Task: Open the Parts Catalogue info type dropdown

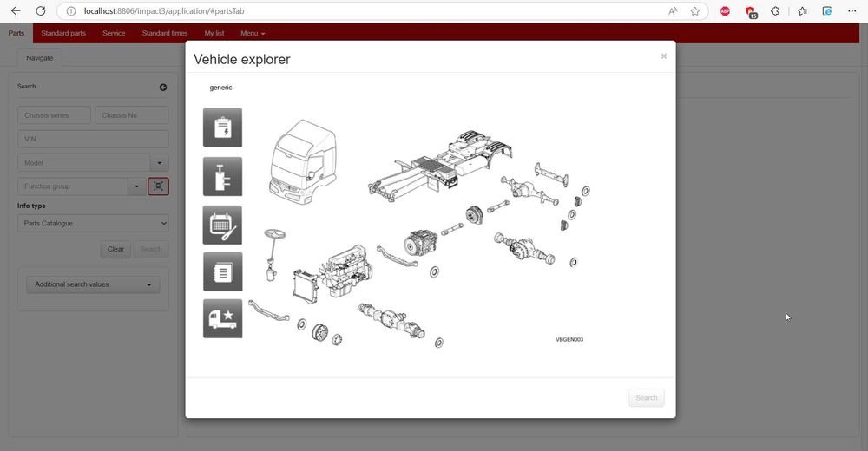Action: tap(93, 224)
